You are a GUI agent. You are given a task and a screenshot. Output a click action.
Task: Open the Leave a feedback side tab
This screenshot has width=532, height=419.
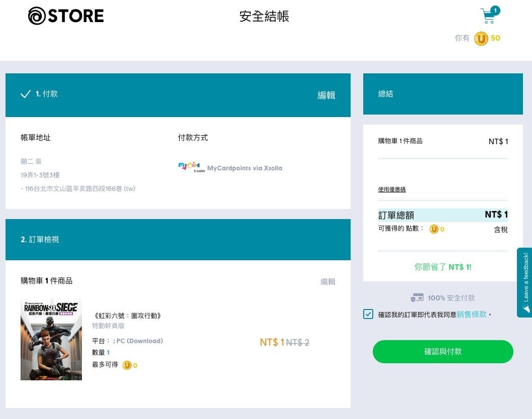point(524,282)
